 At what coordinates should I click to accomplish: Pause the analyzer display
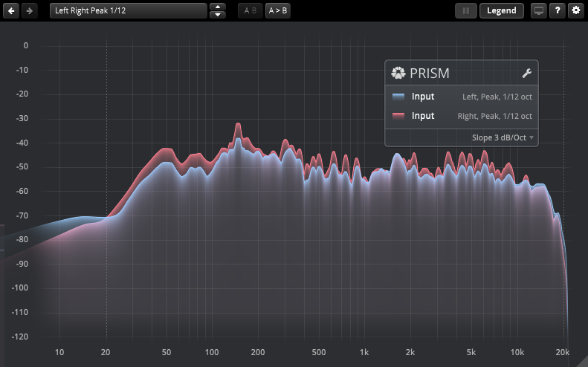(x=466, y=11)
